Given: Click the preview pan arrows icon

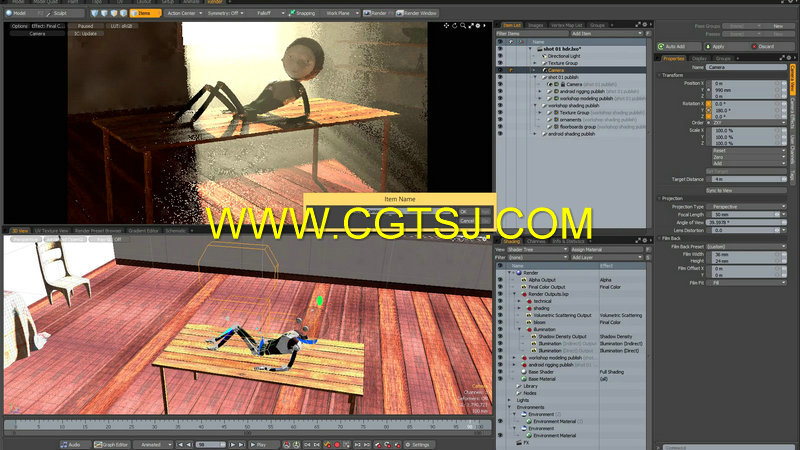Looking at the screenshot, I should [446, 26].
